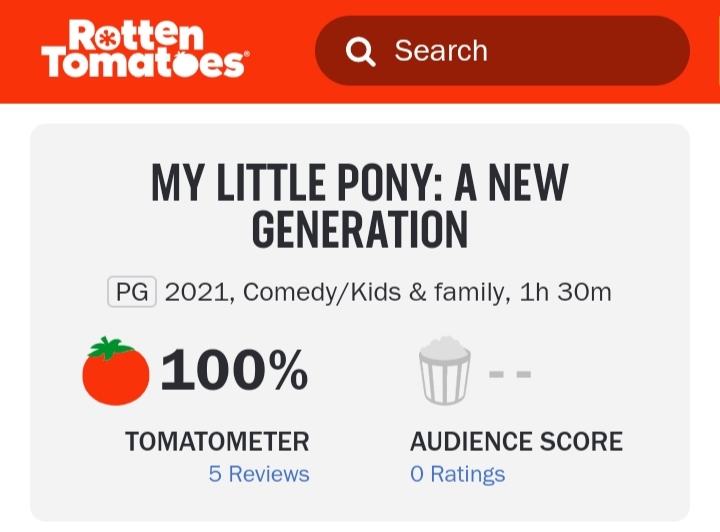This screenshot has height=532, width=720.
Task: Click the empty audience score dashes
Action: pos(510,375)
